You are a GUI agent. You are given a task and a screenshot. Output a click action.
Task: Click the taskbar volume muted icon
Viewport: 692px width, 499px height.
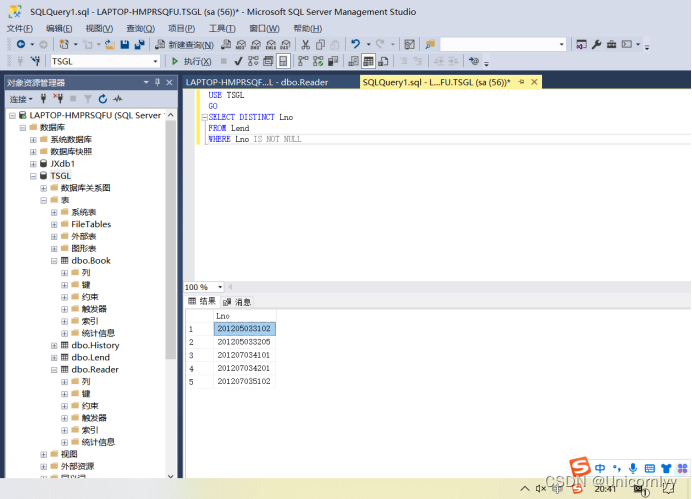pos(541,488)
